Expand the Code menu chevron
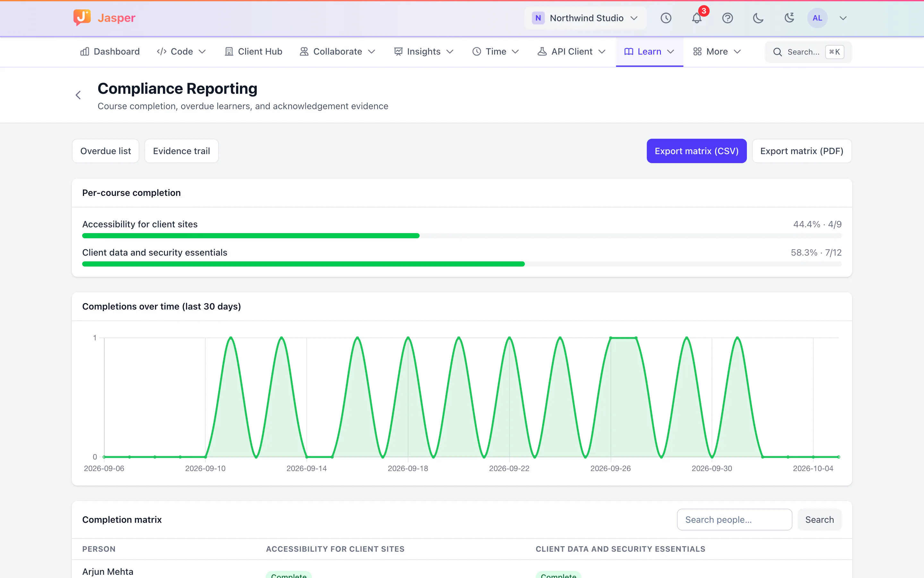 202,52
